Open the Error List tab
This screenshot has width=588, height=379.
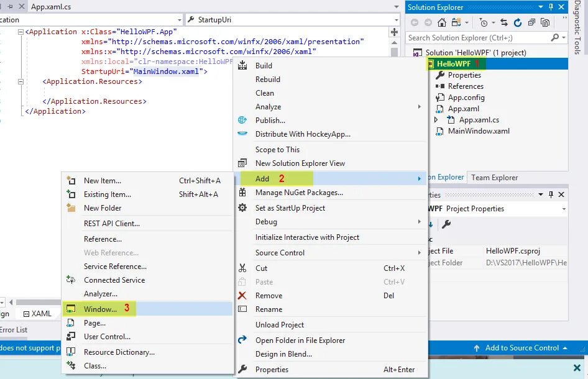coord(14,329)
